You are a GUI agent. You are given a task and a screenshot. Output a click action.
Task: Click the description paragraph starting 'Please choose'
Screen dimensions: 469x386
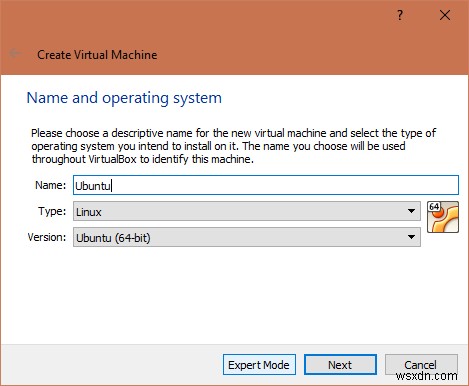point(233,146)
